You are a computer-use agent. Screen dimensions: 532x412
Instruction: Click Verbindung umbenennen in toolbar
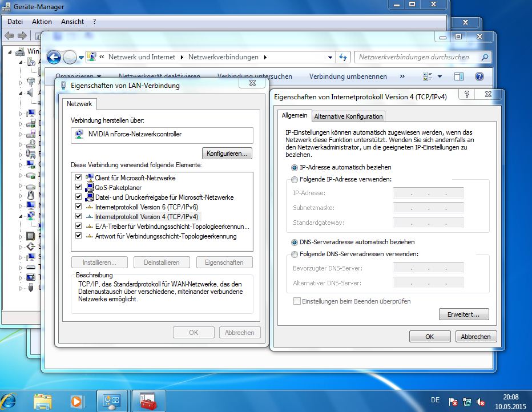pos(348,76)
